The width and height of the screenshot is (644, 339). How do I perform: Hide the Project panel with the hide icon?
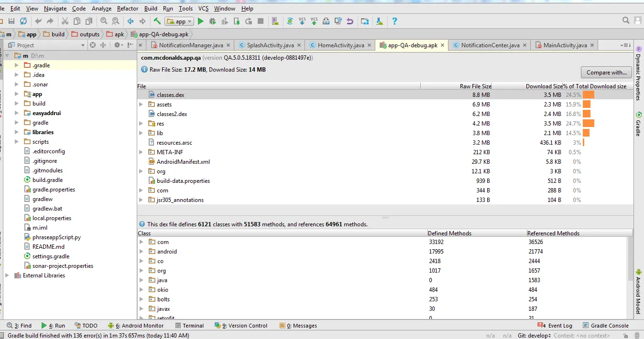click(x=131, y=45)
